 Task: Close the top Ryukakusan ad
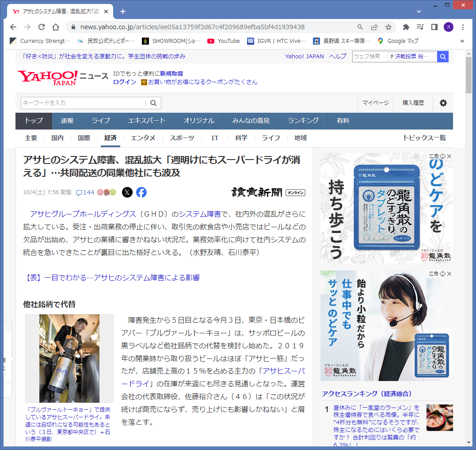pyautogui.click(x=449, y=156)
